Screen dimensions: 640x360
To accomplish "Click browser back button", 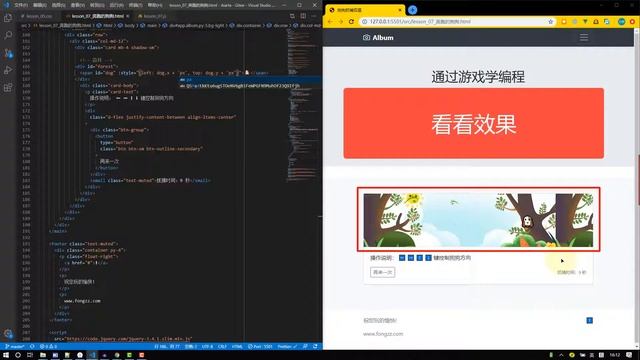I will (x=330, y=22).
